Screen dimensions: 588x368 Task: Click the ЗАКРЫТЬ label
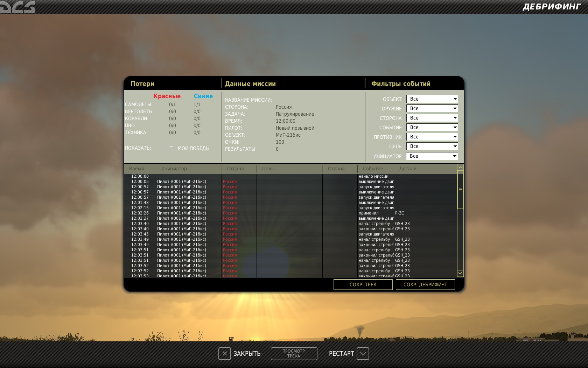click(x=247, y=354)
